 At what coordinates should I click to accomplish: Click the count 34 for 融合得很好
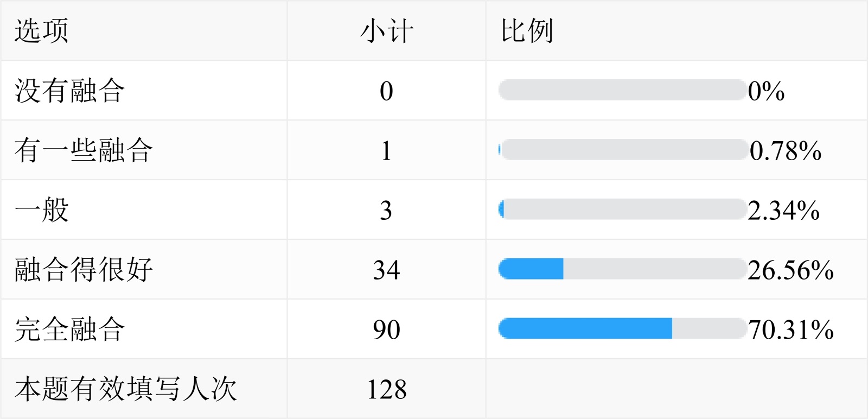pos(386,270)
